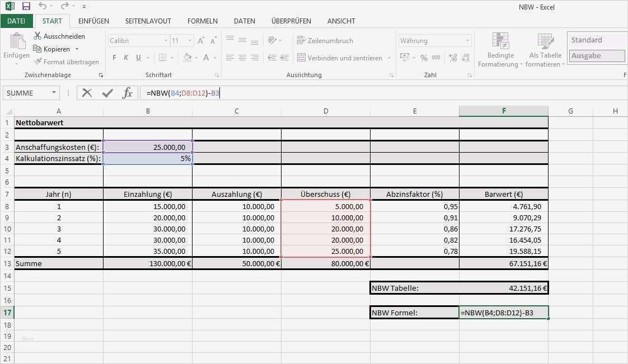
Task: Confirm formula entry with checkmark
Action: pos(107,93)
